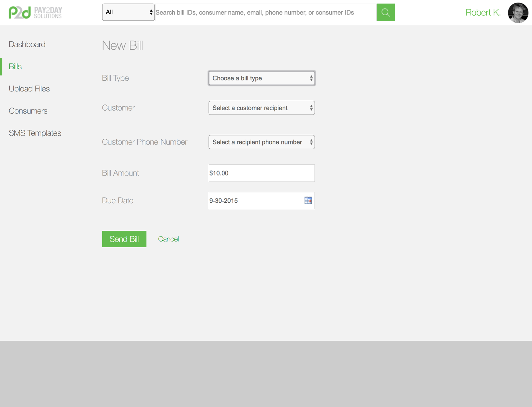Click into the Due Date text field

click(255, 200)
